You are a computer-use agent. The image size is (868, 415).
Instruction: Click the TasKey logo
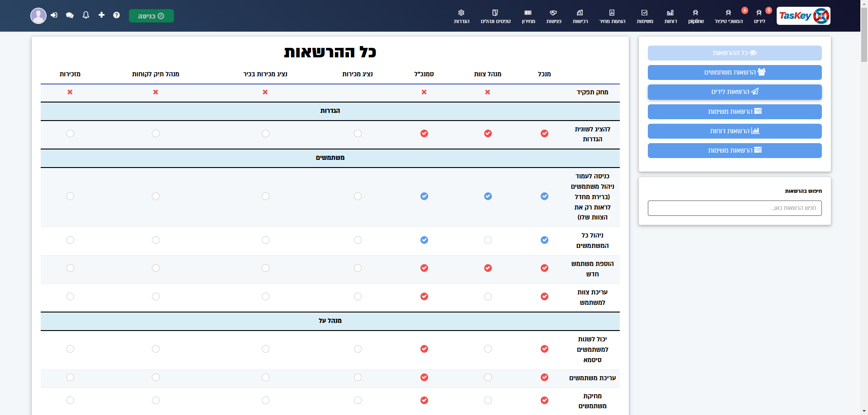[x=803, y=16]
